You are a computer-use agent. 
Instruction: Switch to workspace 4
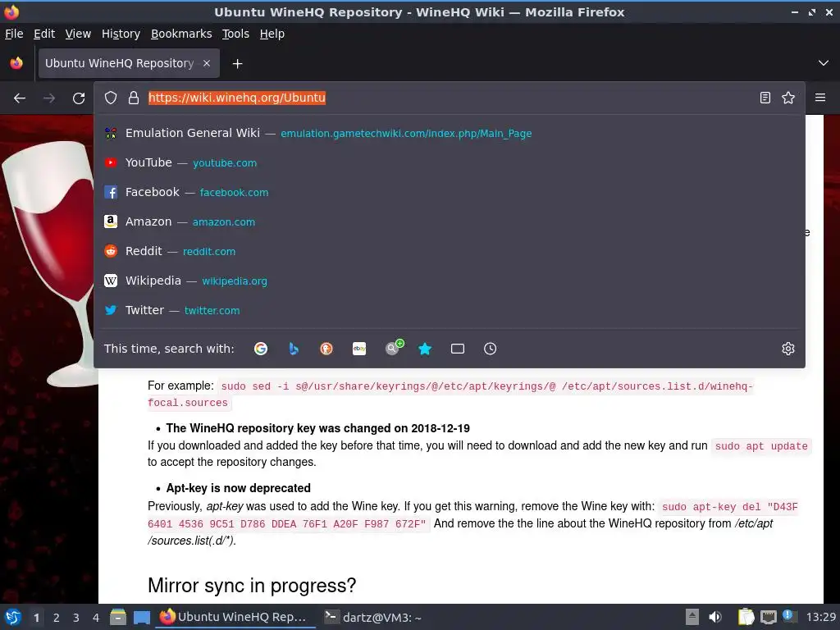[96, 618]
